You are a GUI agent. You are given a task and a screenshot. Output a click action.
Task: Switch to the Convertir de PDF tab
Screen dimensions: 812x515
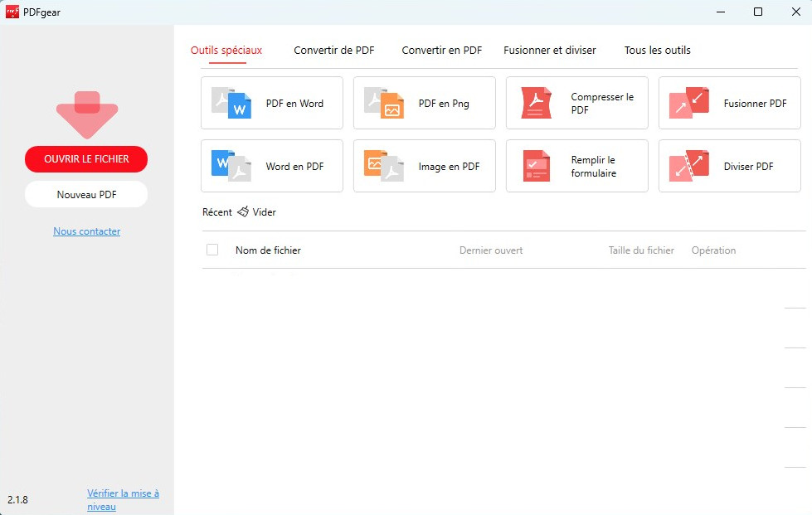click(334, 50)
